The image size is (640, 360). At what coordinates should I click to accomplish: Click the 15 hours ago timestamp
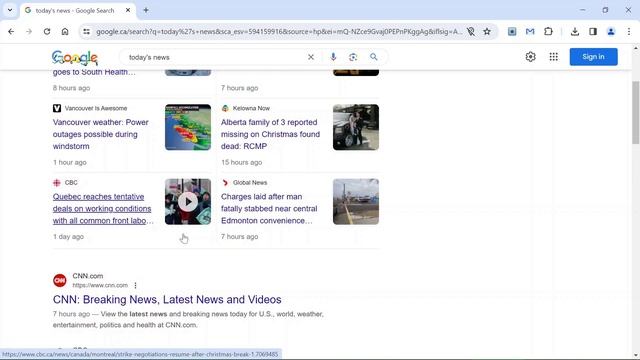[242, 162]
